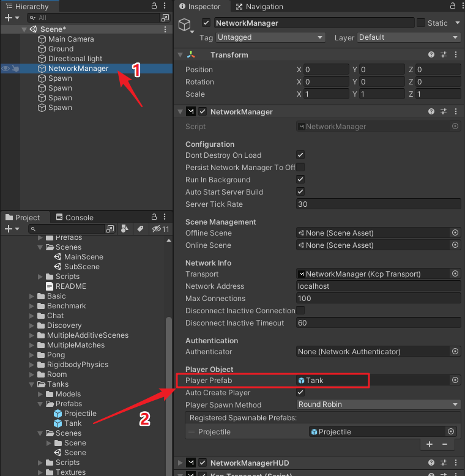
Task: Switch to the Console tab
Action: coord(75,217)
